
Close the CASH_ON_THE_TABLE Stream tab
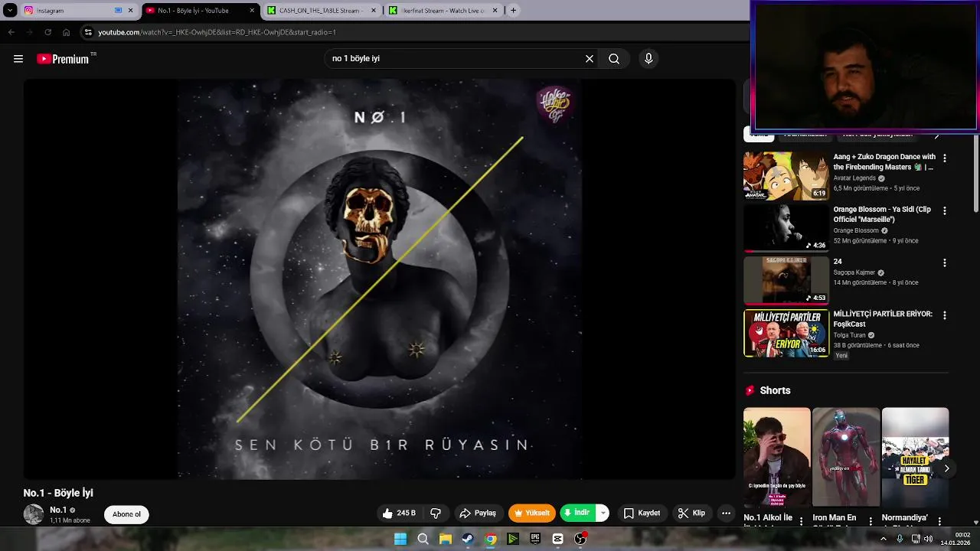(x=374, y=11)
